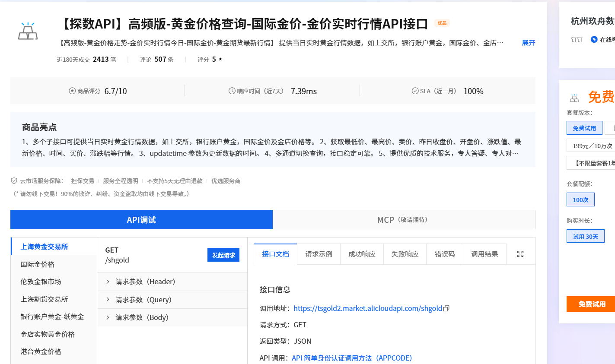Open the 成功响应 tab

click(x=362, y=254)
